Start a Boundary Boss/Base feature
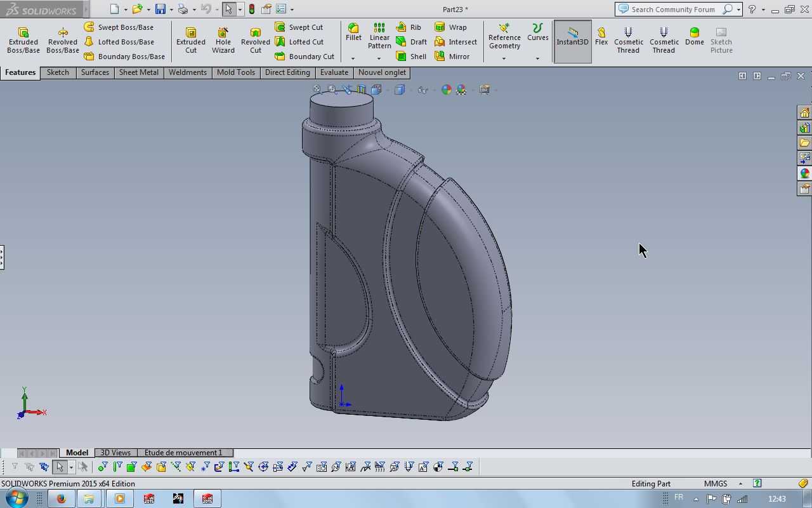The image size is (812, 508). pos(124,57)
